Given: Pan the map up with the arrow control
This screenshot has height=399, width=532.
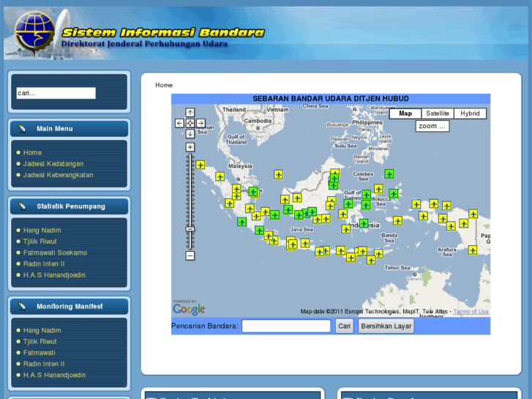Looking at the screenshot, I should click(x=190, y=113).
